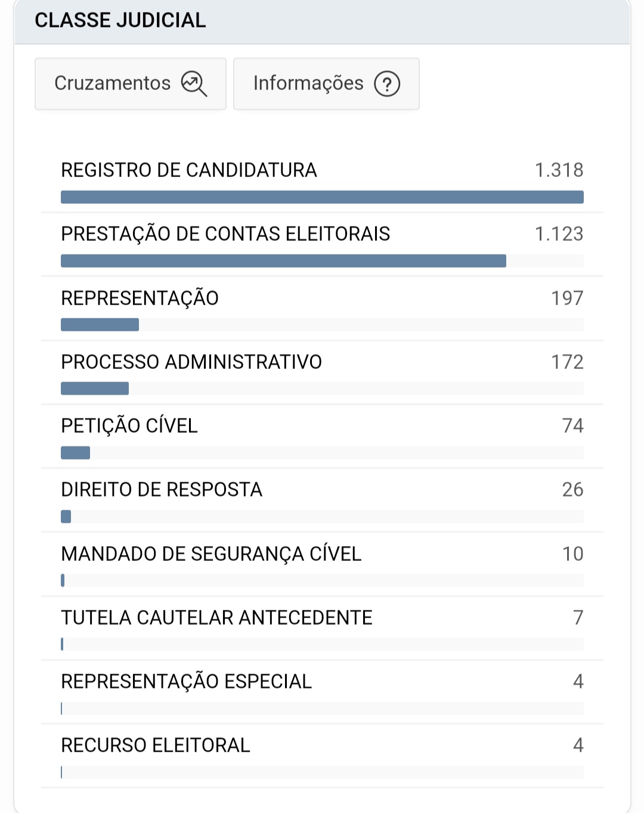644x813 pixels.
Task: Click the PROCESSO ADMINISTRATIVO blue bar
Action: click(95, 389)
